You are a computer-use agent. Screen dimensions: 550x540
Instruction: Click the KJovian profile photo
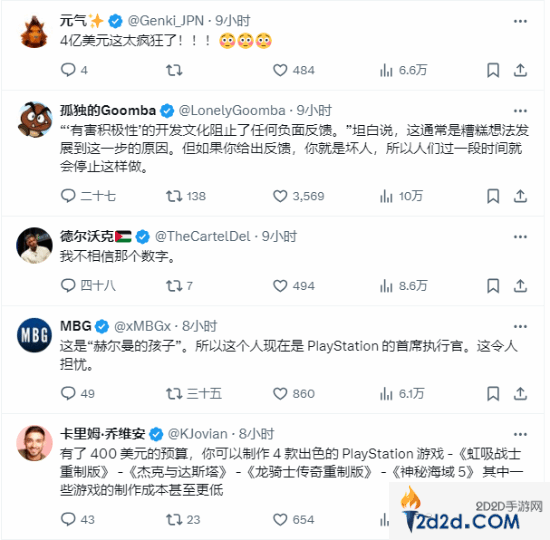tap(34, 443)
